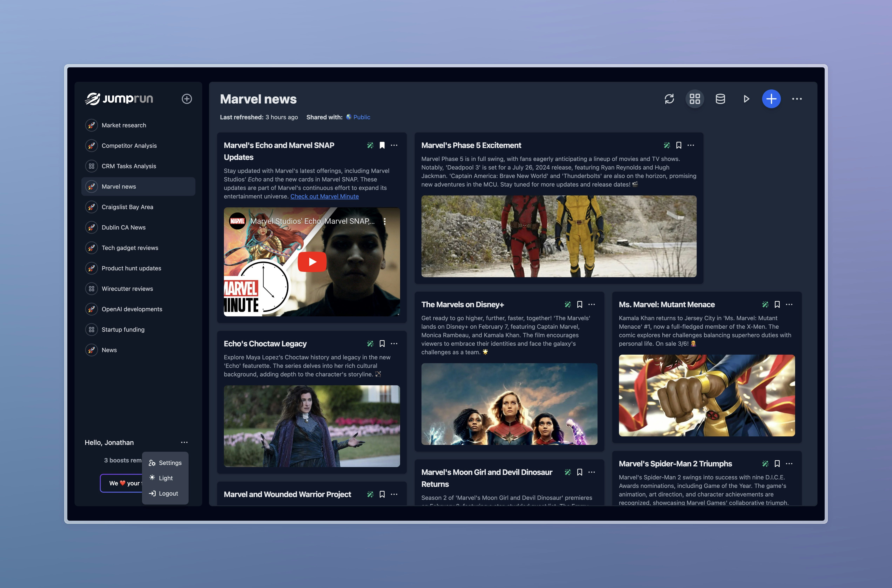This screenshot has height=588, width=892.
Task: Open the Check out Marvel Minute link
Action: coord(324,196)
